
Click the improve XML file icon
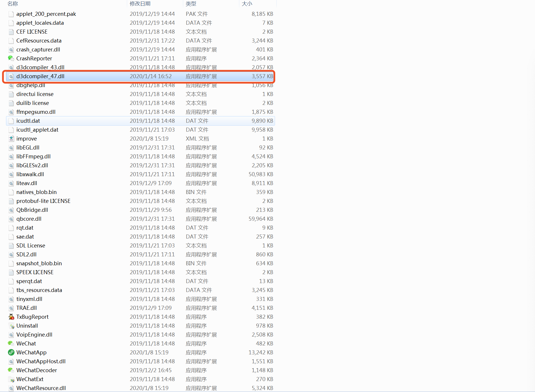coord(11,139)
